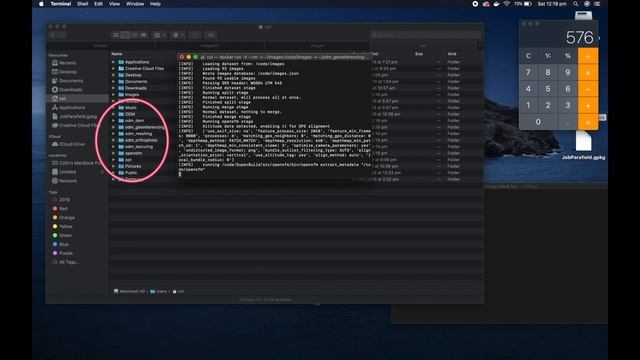This screenshot has height=360, width=640.
Task: Select the odm_texturing folder
Action: click(x=136, y=147)
